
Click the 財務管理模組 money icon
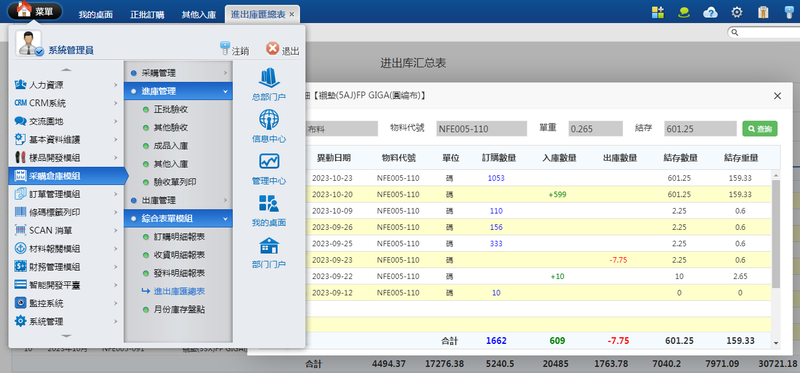point(20,267)
